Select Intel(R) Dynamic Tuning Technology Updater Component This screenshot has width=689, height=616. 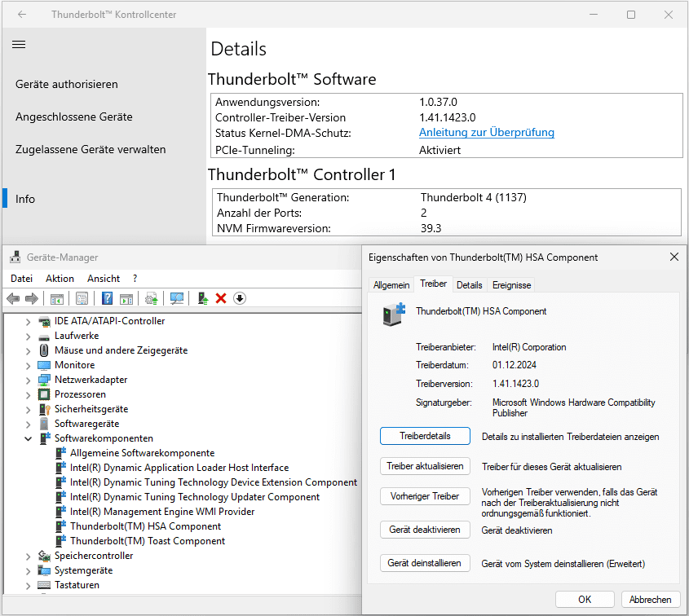(195, 497)
